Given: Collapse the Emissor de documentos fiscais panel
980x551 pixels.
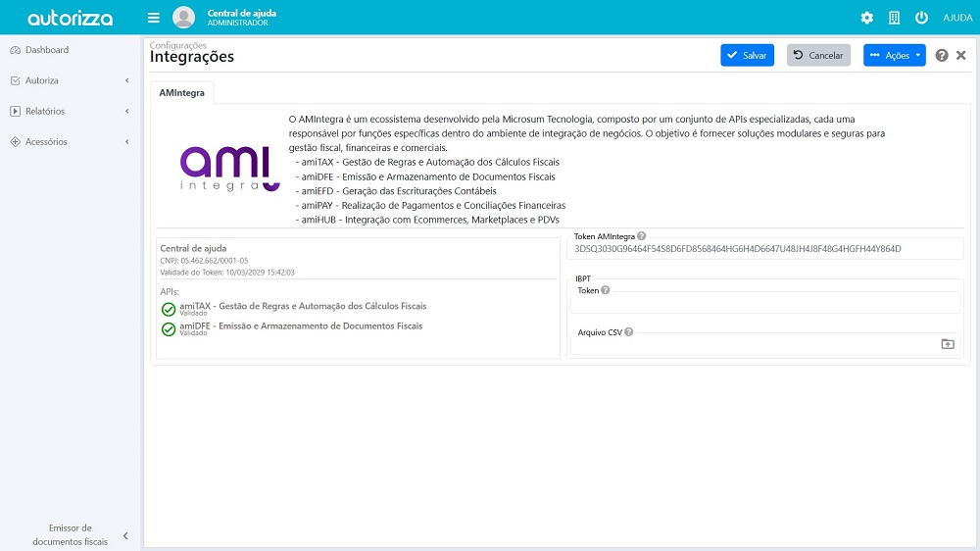Looking at the screenshot, I should click(125, 535).
